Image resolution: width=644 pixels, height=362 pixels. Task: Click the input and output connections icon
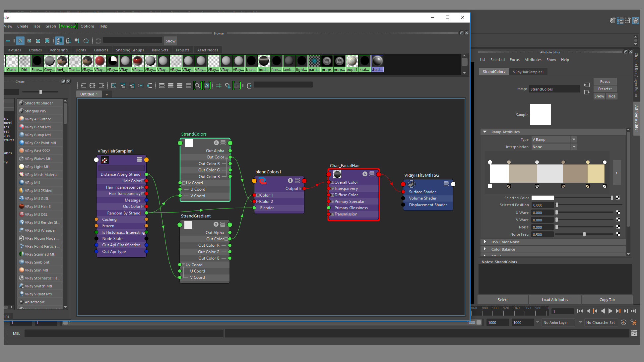[93, 86]
